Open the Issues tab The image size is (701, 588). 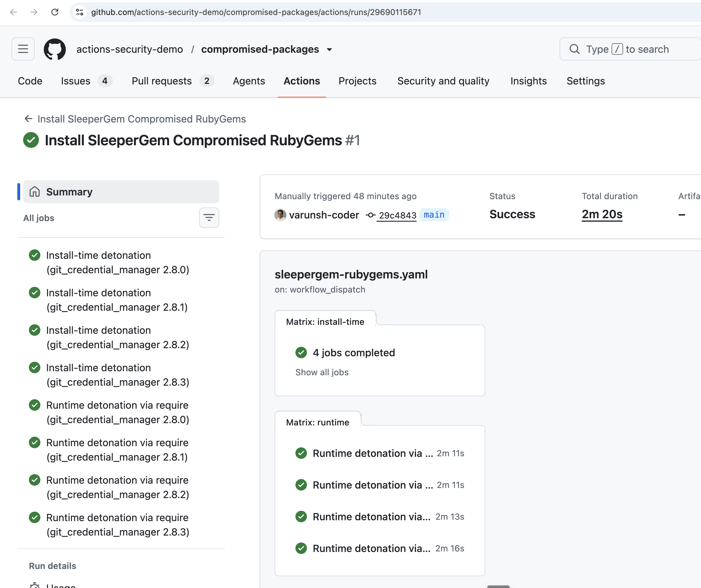tap(87, 81)
